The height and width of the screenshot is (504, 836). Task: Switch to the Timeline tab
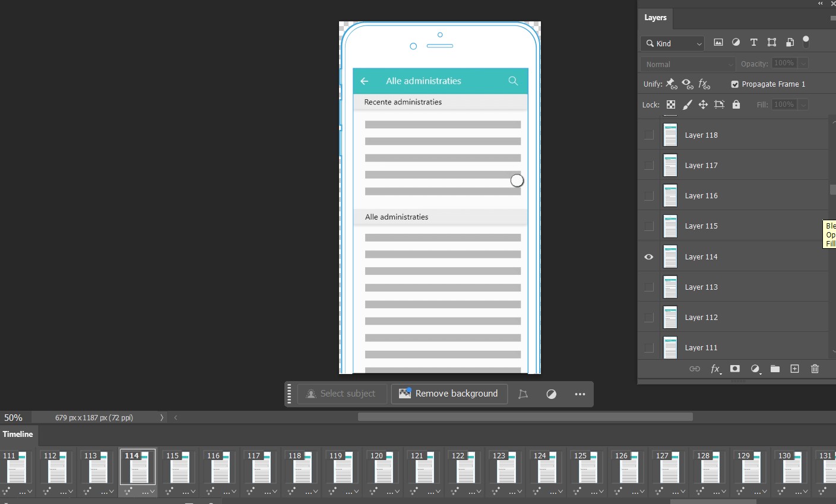click(18, 435)
